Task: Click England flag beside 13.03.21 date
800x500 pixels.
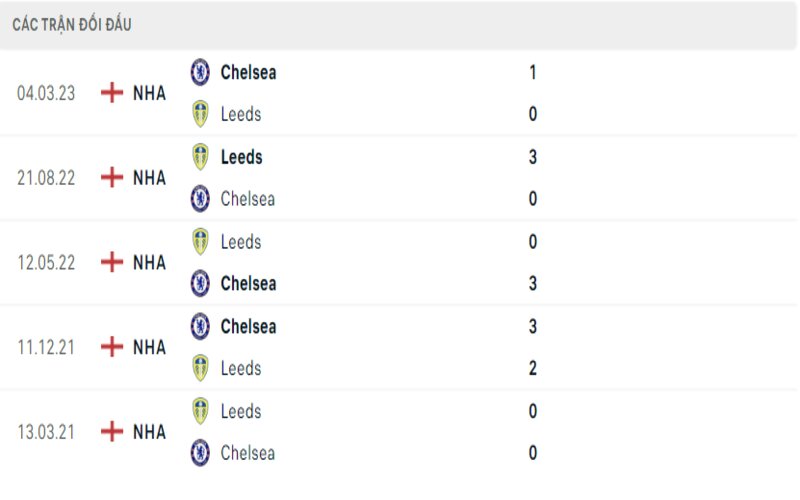Action: click(112, 432)
